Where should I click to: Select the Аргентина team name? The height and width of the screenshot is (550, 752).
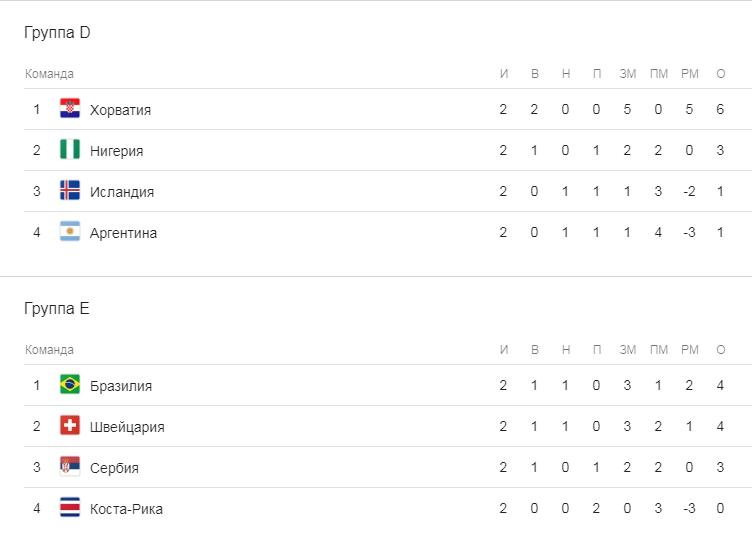[123, 233]
